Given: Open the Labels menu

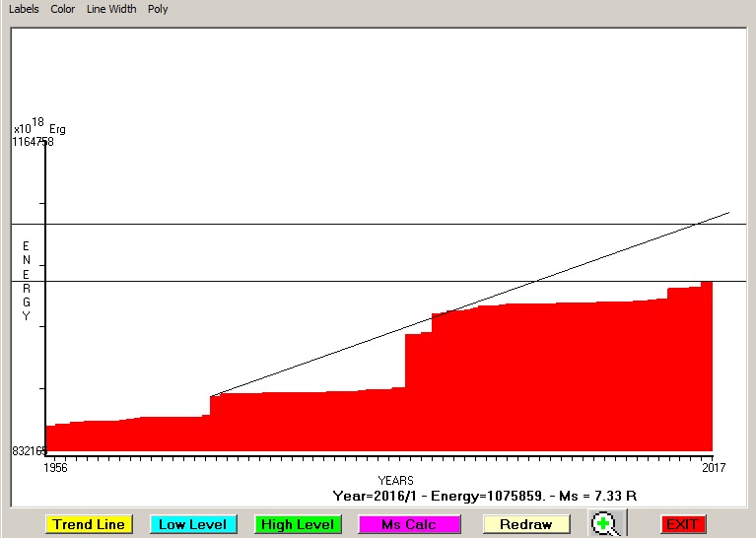Looking at the screenshot, I should [x=24, y=9].
